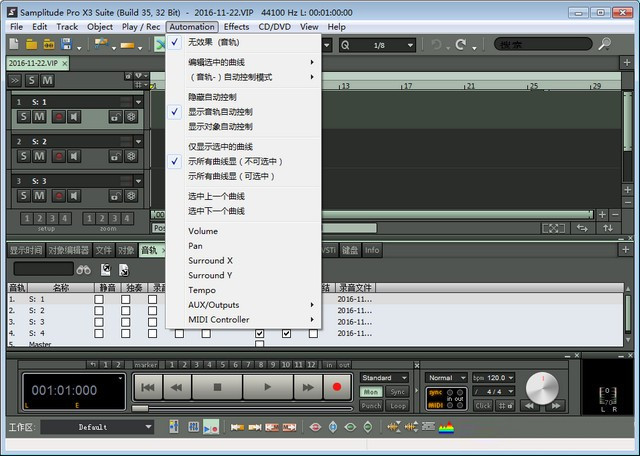Click global Mute button above tracks
Image resolution: width=640 pixels, height=456 pixels.
point(47,80)
